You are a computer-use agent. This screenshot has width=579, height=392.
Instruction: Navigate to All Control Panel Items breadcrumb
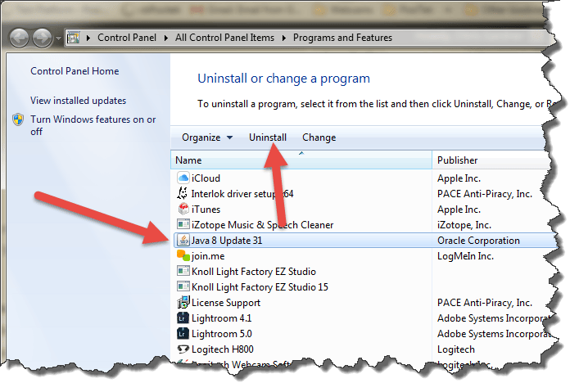point(225,38)
